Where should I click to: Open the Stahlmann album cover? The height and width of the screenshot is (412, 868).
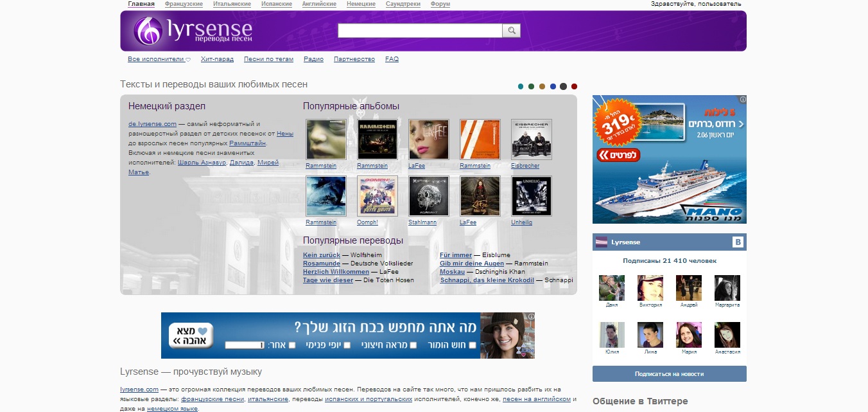pos(429,196)
